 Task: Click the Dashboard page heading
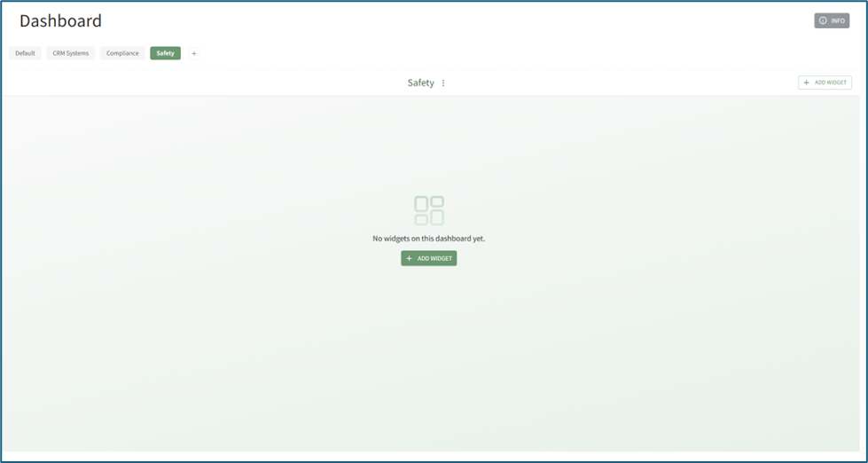[x=60, y=20]
